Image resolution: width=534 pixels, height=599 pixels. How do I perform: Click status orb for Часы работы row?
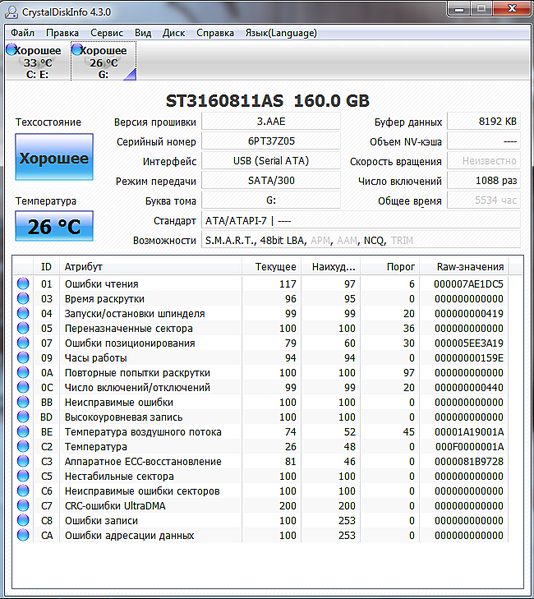click(x=23, y=358)
